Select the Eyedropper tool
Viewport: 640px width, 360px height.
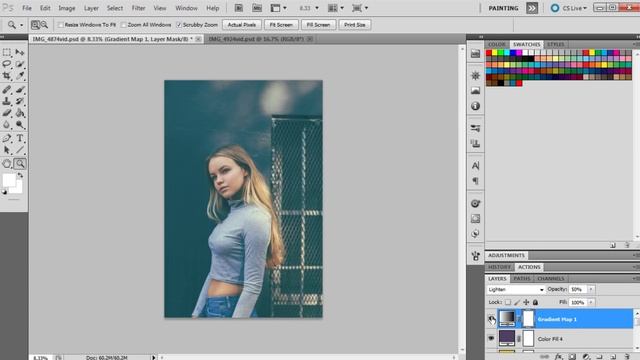coord(20,76)
